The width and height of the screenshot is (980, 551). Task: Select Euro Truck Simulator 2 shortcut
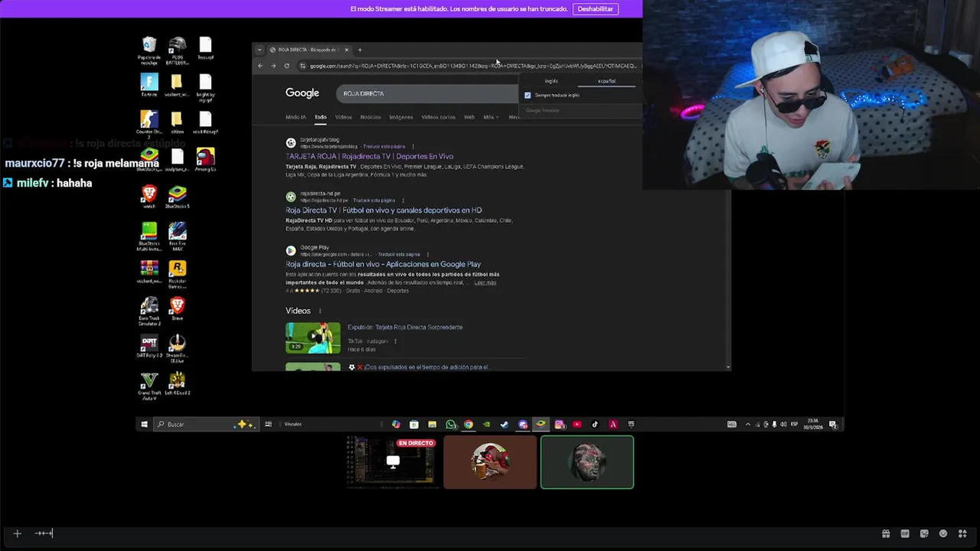click(x=149, y=311)
